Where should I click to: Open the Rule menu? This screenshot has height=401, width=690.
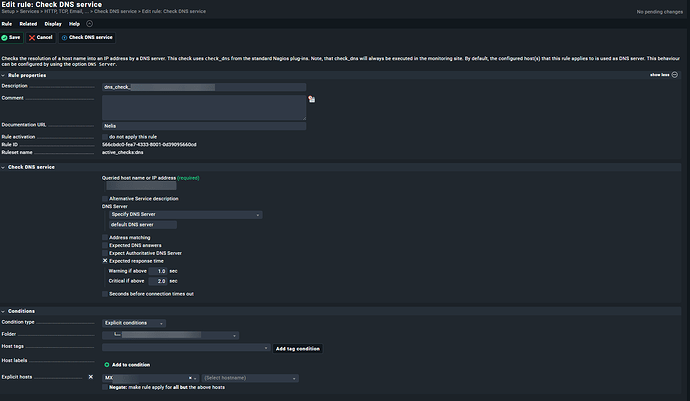[7, 24]
